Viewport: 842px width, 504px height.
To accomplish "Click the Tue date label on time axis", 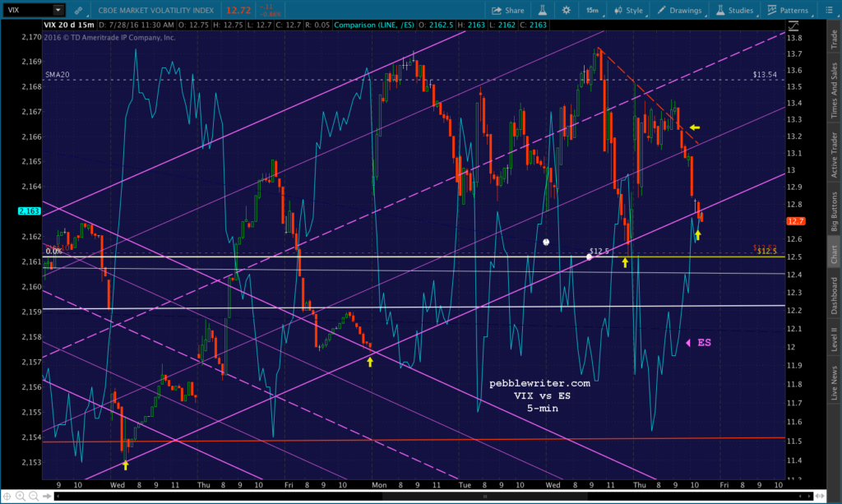I will [x=465, y=484].
